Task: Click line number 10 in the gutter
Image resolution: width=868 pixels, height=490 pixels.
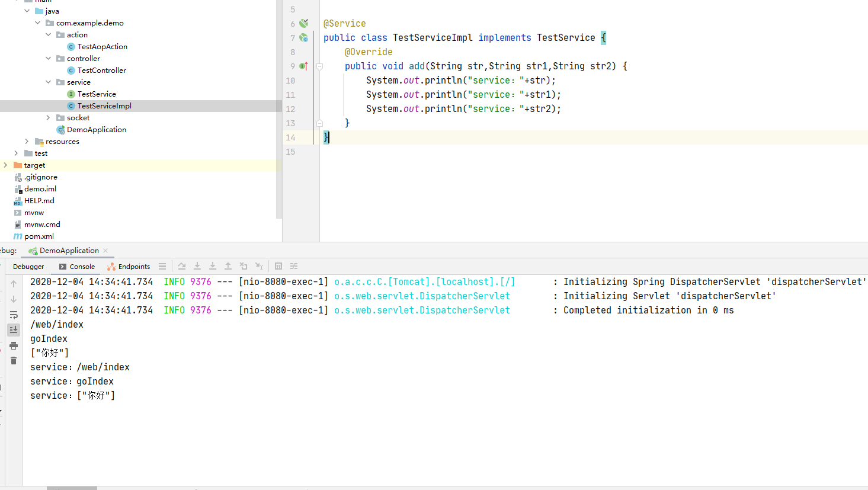Action: tap(290, 81)
